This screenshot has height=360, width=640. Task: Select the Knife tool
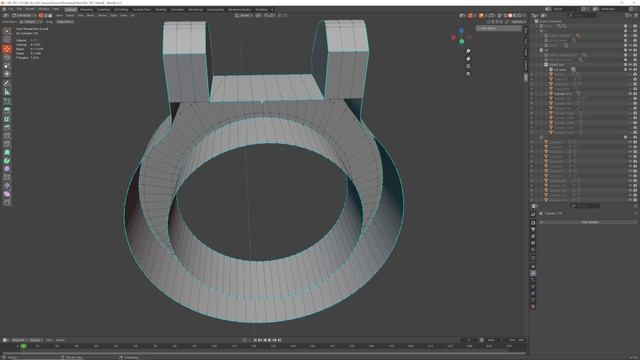coord(7,144)
